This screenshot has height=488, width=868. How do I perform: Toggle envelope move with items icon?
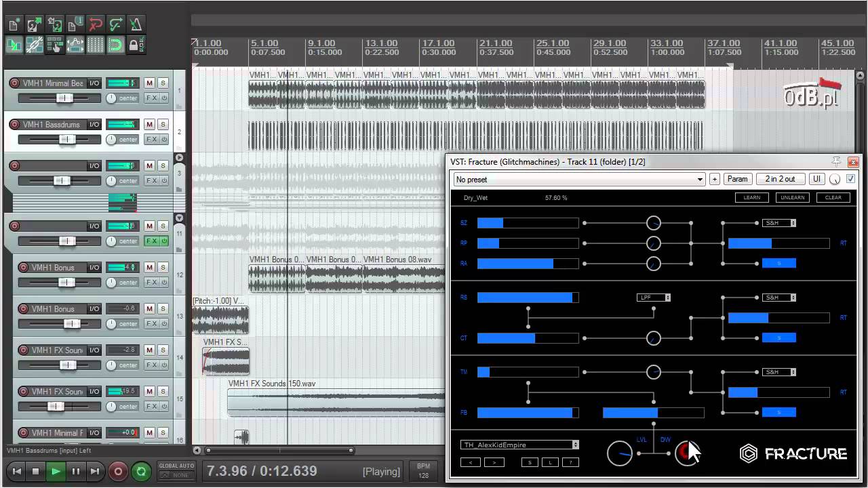pyautogui.click(x=75, y=45)
